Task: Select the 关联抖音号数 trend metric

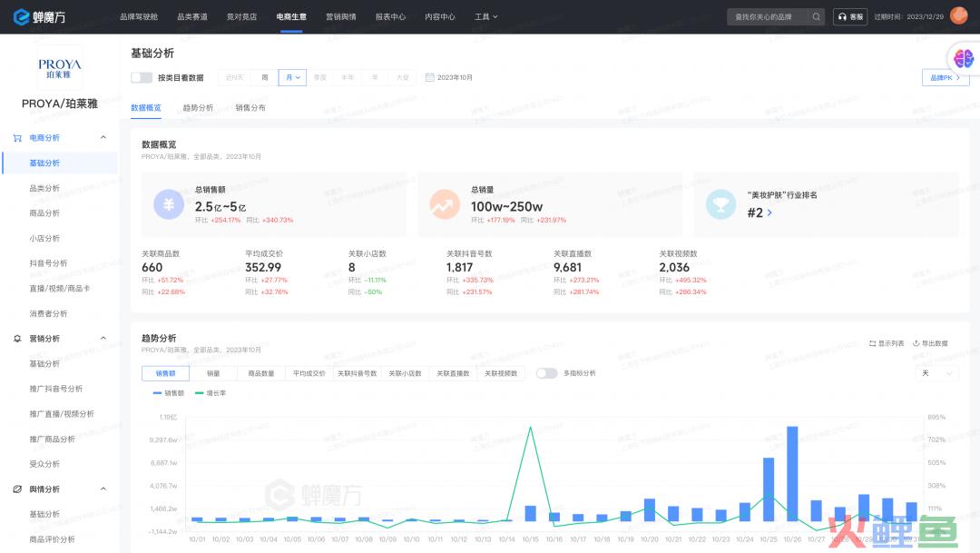Action: coord(358,373)
